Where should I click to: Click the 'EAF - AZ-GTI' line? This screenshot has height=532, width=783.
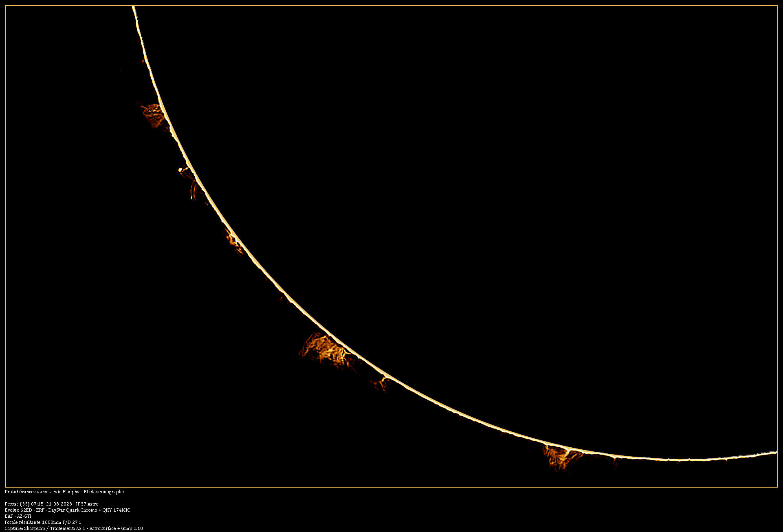click(18, 516)
